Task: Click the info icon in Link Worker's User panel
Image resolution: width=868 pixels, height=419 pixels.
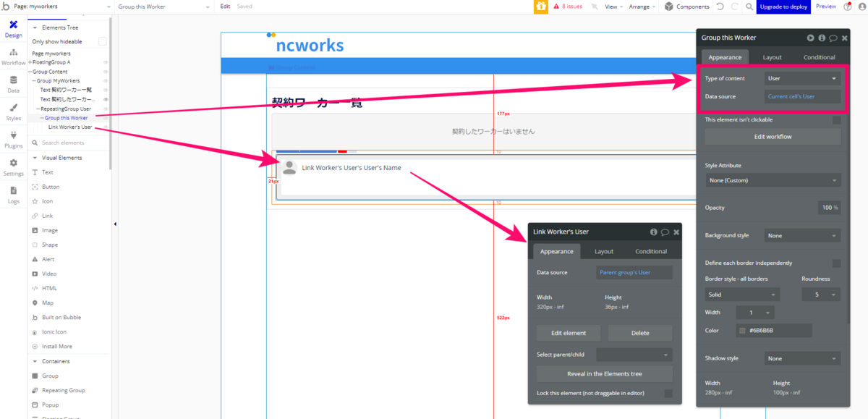Action: point(654,232)
